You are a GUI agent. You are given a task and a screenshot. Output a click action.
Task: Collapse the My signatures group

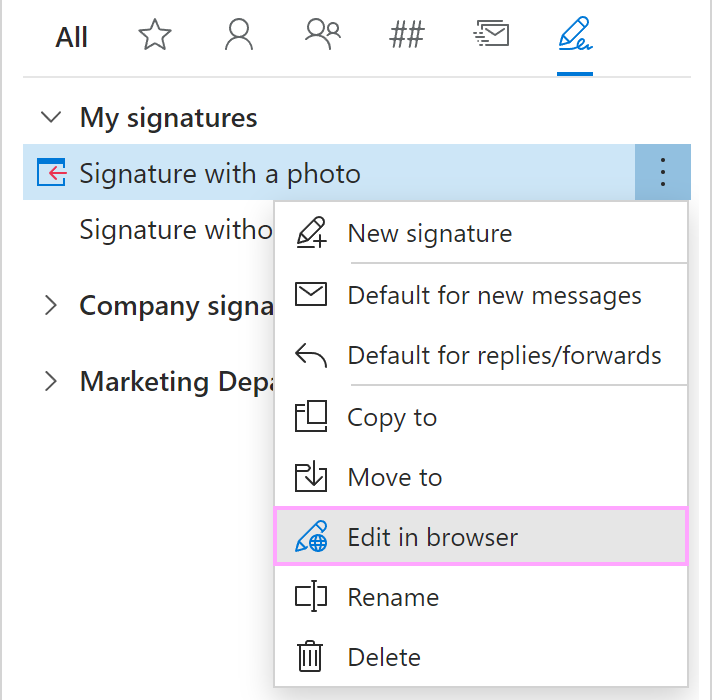click(x=51, y=117)
